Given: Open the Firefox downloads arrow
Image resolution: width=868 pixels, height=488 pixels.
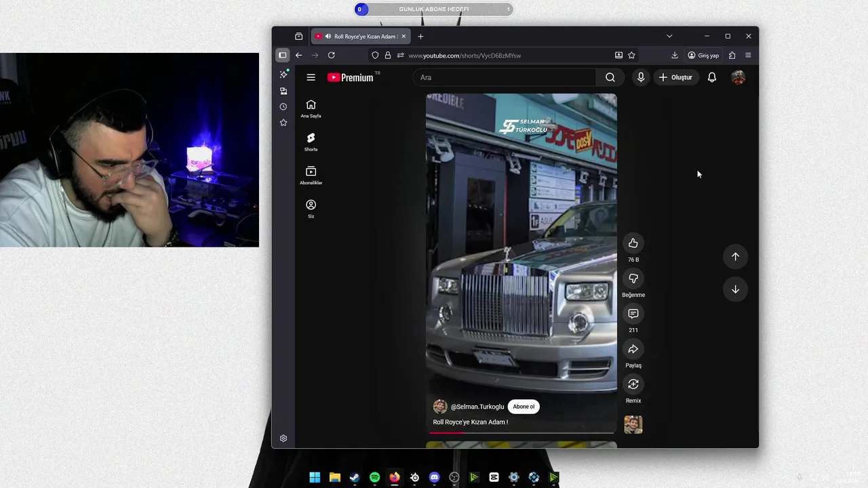Looking at the screenshot, I should [x=675, y=56].
